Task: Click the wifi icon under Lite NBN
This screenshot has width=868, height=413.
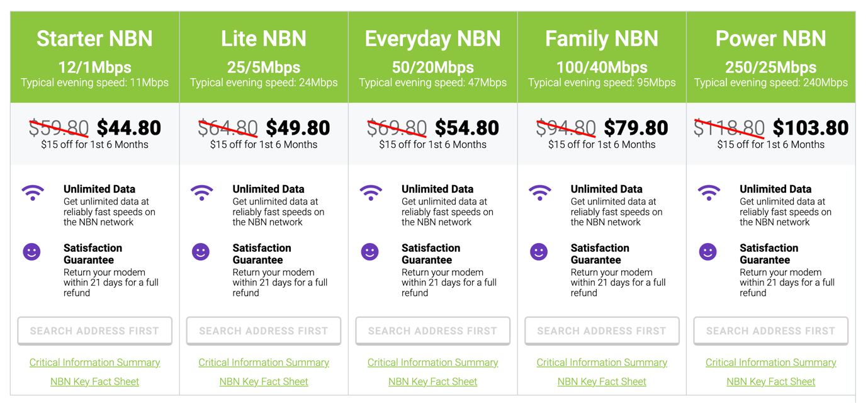Action: click(201, 193)
